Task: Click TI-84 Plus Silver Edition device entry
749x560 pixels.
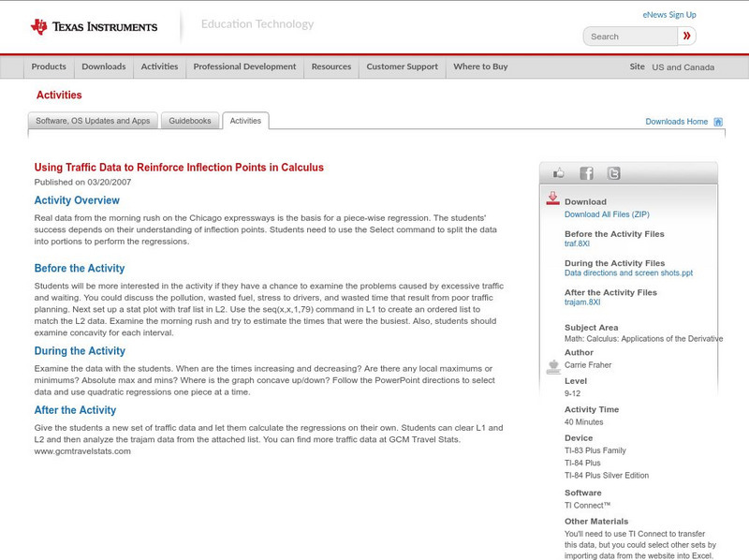Action: [607, 476]
